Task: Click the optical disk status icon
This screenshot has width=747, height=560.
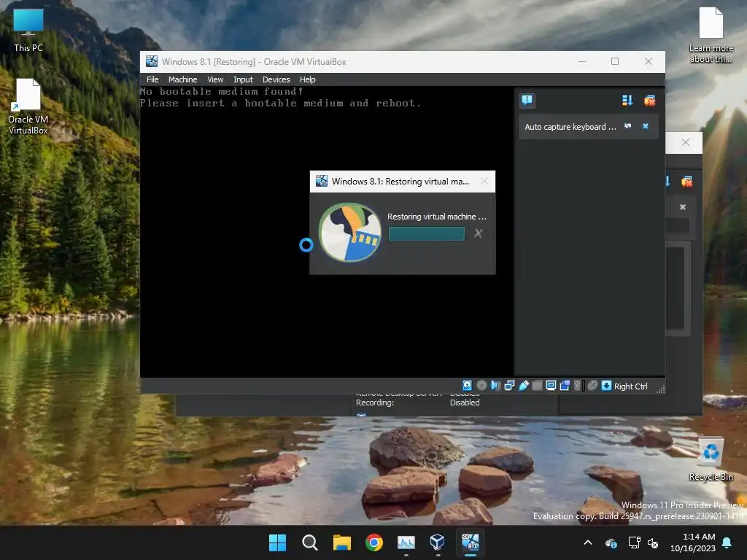Action: pos(481,385)
